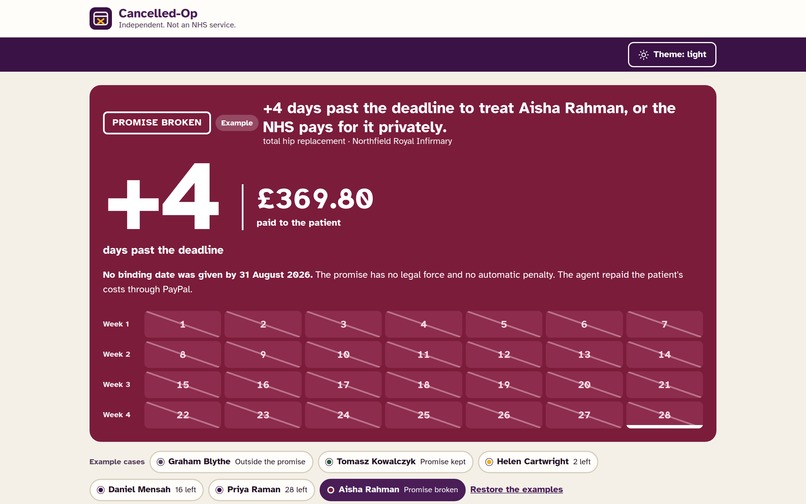Click the sun icon in the theme button
This screenshot has width=806, height=504.
pos(644,55)
